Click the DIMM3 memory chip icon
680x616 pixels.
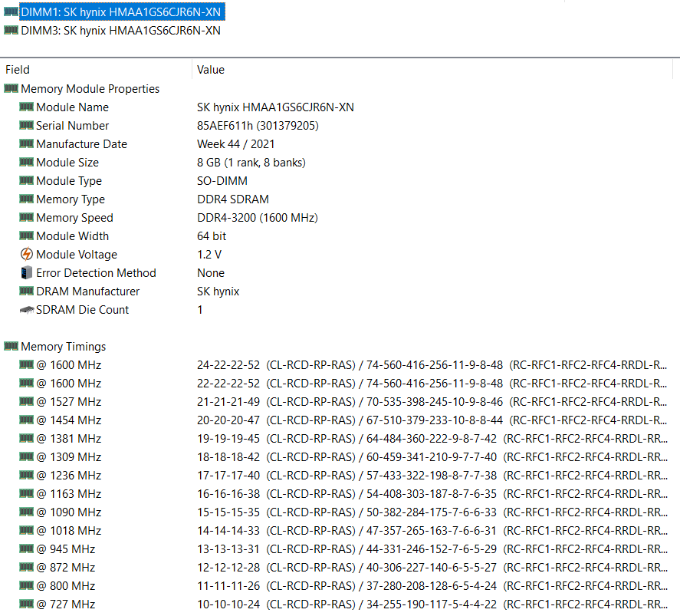[x=11, y=30]
